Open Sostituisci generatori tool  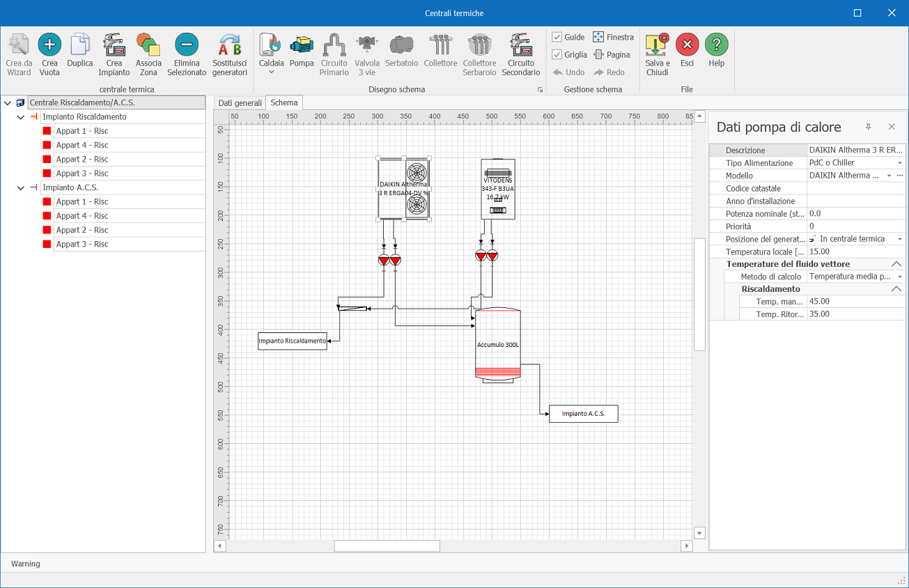pos(230,46)
